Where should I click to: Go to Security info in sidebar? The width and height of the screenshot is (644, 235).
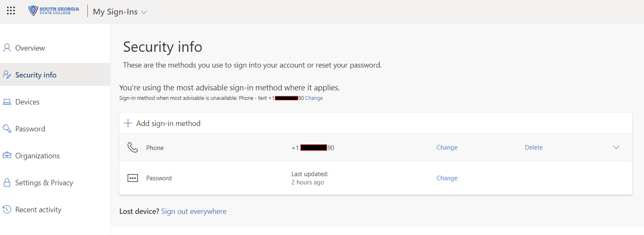pos(36,75)
